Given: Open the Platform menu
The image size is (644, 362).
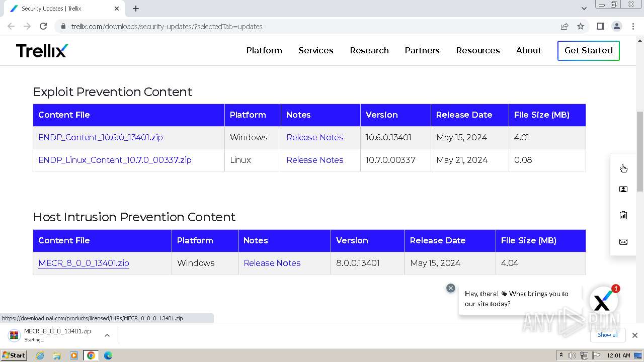Looking at the screenshot, I should click(x=264, y=50).
